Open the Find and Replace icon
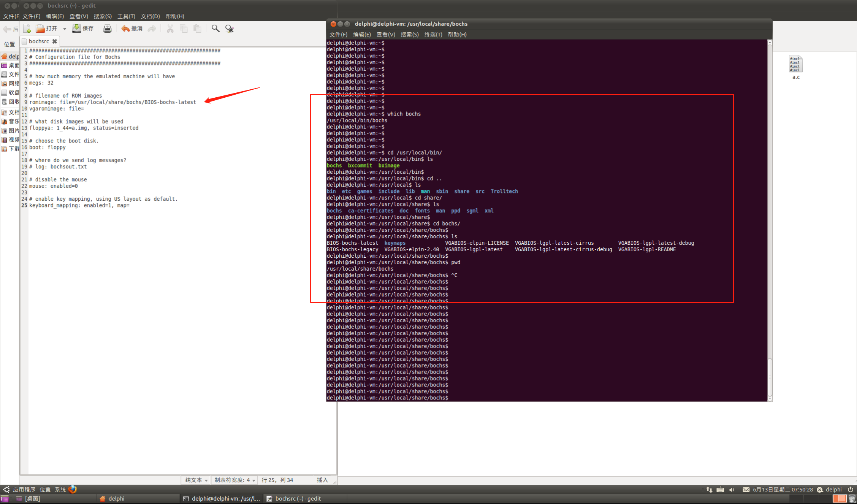The image size is (857, 504). tap(229, 29)
